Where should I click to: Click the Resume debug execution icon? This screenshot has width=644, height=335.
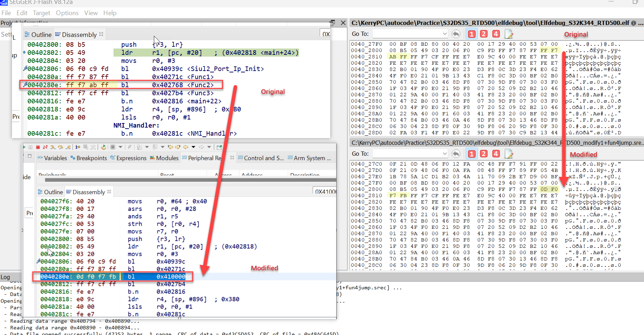[x=24, y=147]
